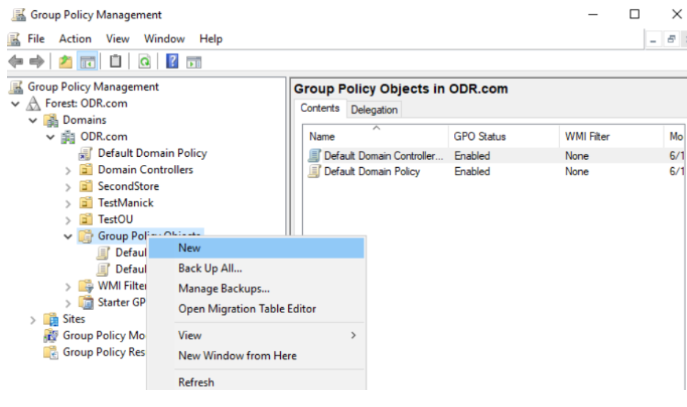687x407 pixels.
Task: Collapse the ODR.com domain node
Action: pyautogui.click(x=50, y=137)
